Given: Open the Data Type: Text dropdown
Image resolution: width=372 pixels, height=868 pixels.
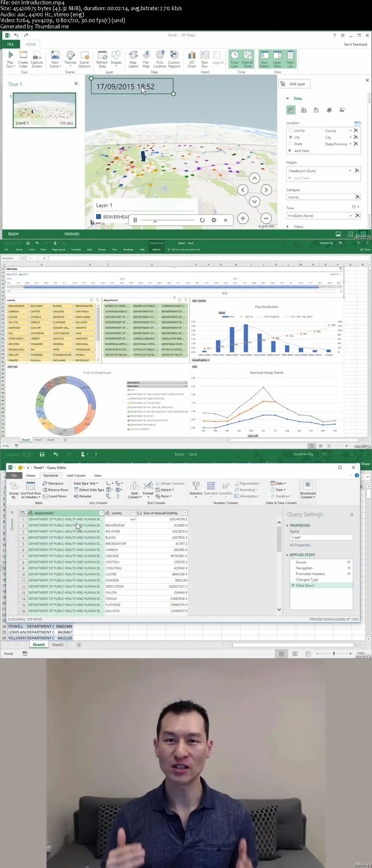Looking at the screenshot, I should click(86, 484).
